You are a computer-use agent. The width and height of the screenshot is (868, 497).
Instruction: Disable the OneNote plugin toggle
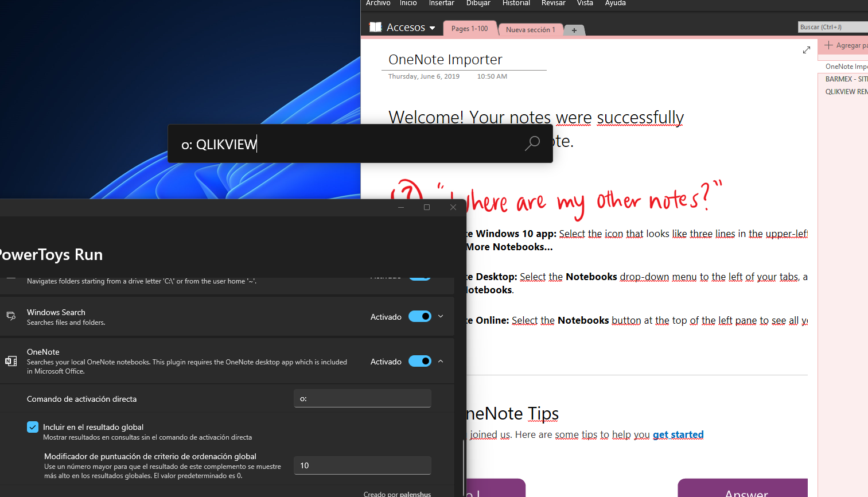[420, 361]
